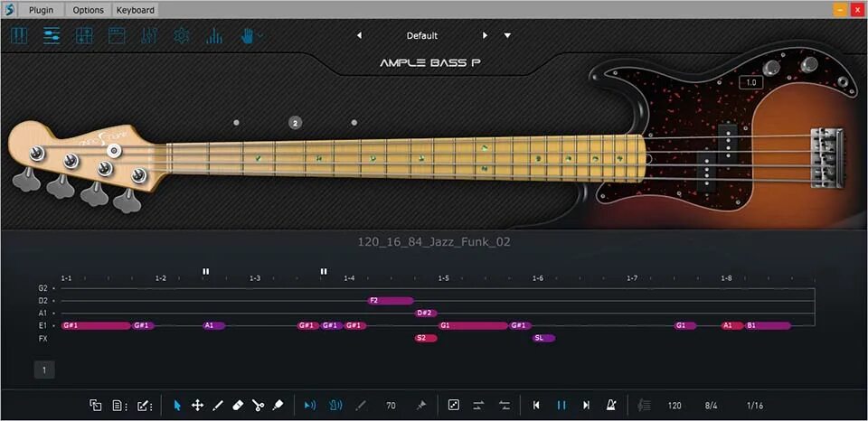Click the E1 string label

(x=43, y=326)
